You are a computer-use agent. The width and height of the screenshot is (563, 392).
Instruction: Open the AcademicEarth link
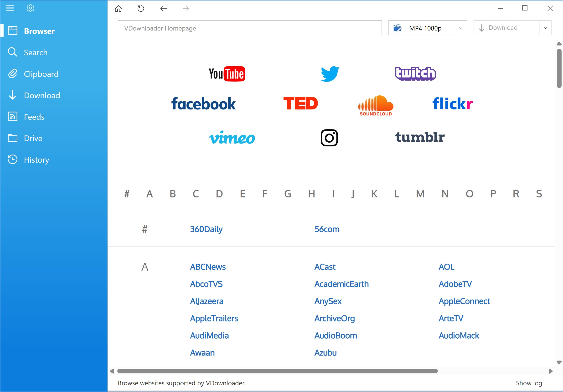pos(341,284)
